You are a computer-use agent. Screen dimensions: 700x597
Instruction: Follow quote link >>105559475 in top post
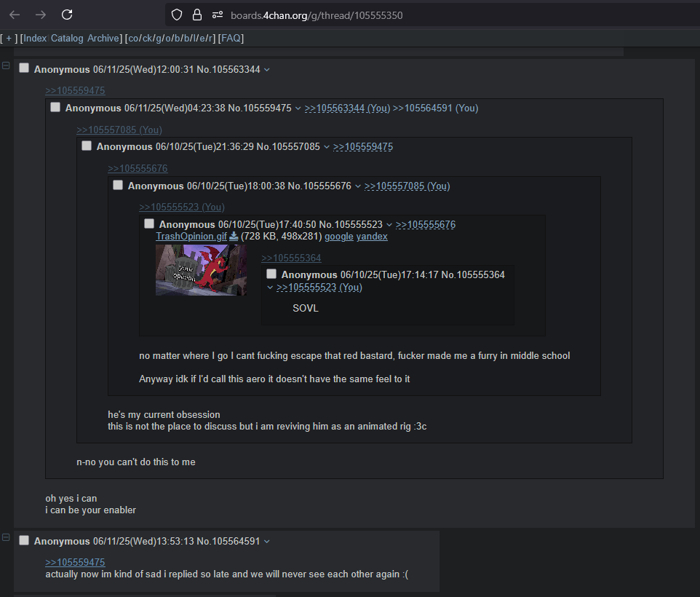pyautogui.click(x=75, y=91)
